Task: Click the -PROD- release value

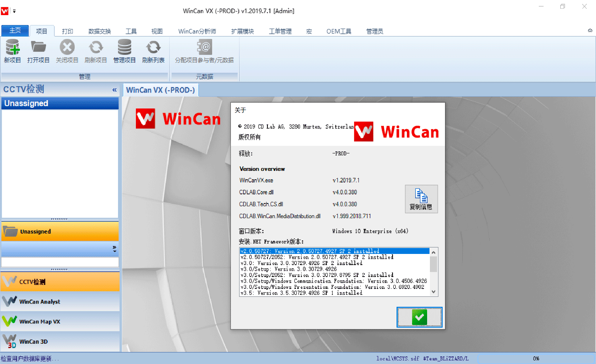Action: point(341,154)
